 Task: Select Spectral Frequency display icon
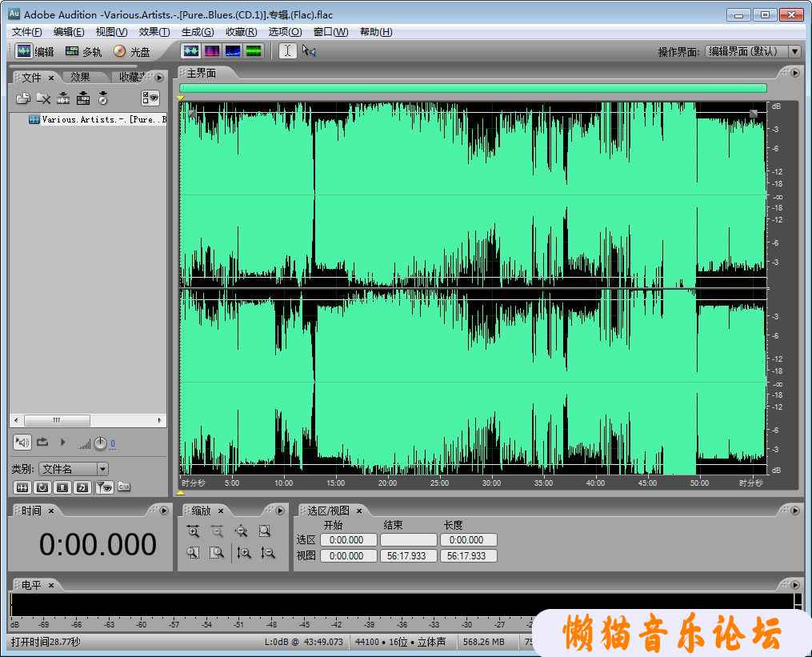point(212,50)
